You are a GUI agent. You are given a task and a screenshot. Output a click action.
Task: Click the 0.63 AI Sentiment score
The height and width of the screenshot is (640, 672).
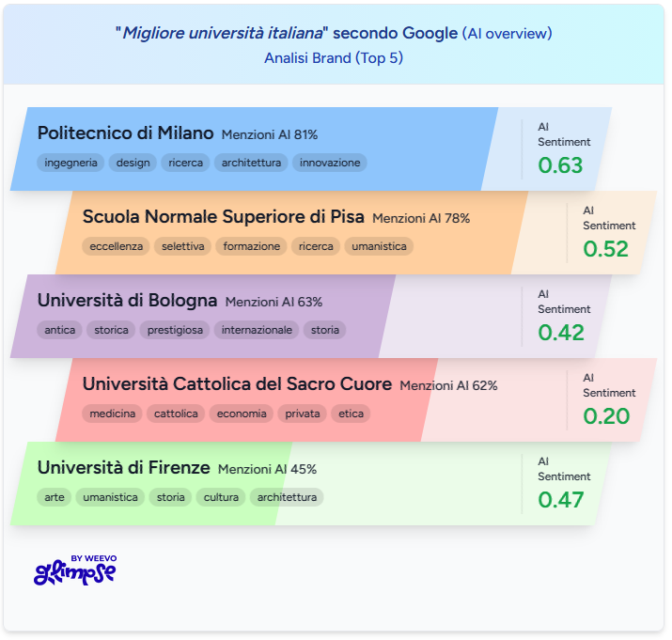pos(560,165)
